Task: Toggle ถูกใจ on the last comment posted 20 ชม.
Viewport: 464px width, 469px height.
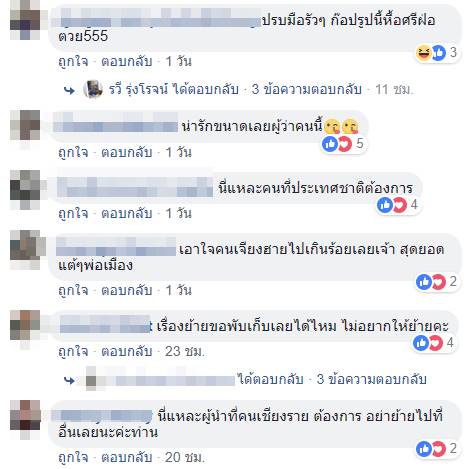Action: tap(73, 457)
